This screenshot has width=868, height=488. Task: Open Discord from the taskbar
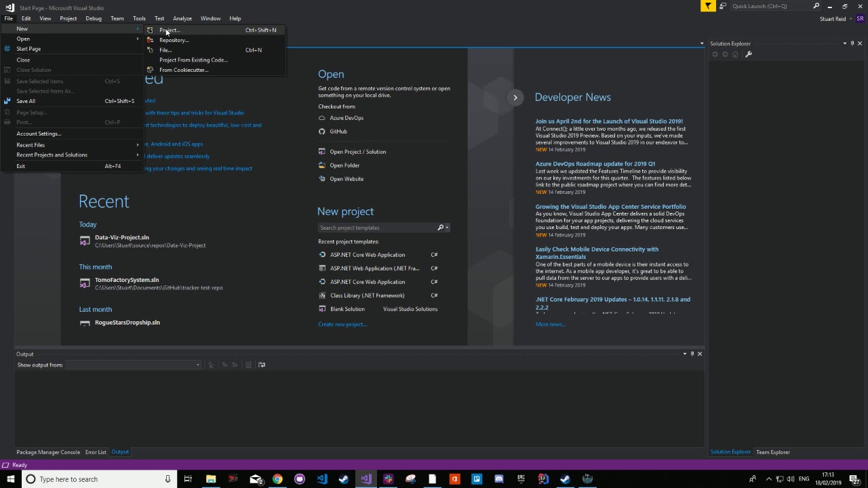tap(499, 479)
